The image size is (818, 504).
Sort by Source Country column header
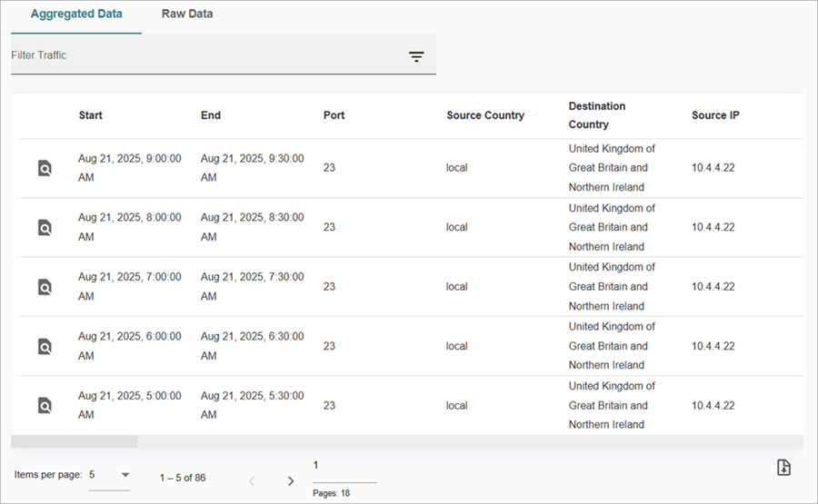[x=485, y=115]
